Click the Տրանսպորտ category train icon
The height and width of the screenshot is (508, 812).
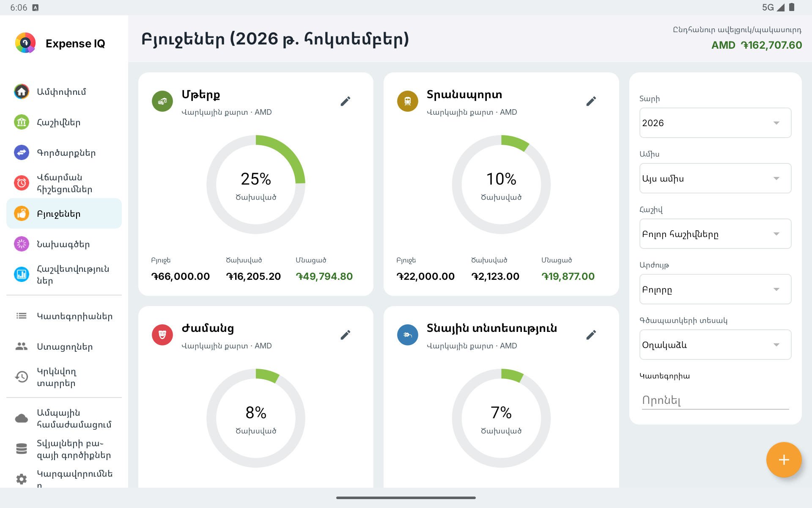[x=408, y=101]
